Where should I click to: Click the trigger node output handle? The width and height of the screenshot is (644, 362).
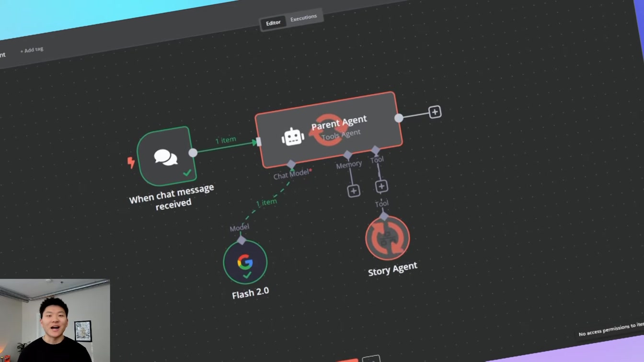(x=193, y=153)
